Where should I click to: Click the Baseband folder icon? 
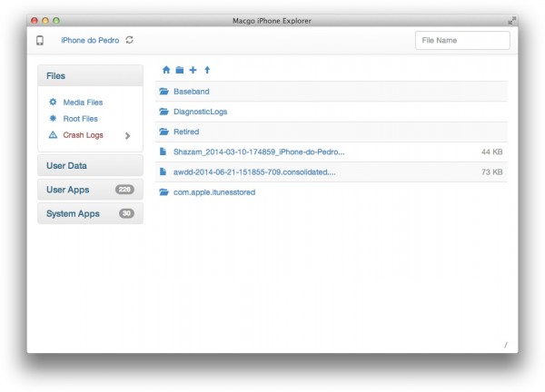tap(163, 92)
